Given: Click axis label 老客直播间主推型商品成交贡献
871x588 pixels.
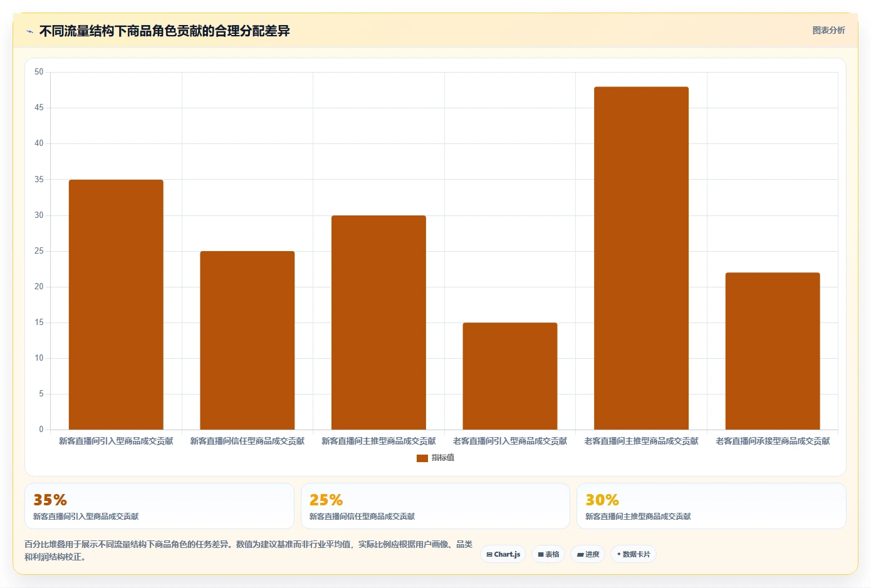Looking at the screenshot, I should click(x=641, y=441).
